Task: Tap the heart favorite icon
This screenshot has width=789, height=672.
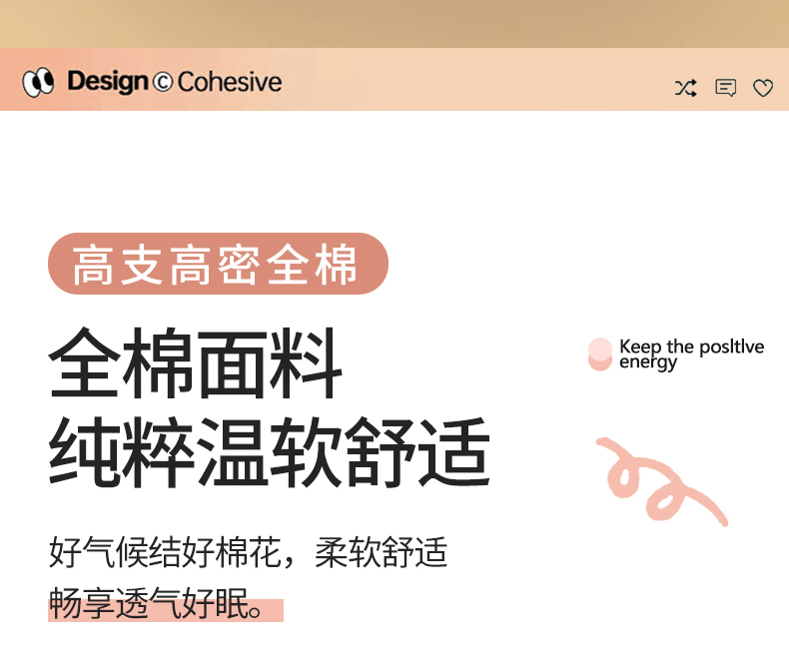Action: (x=763, y=88)
